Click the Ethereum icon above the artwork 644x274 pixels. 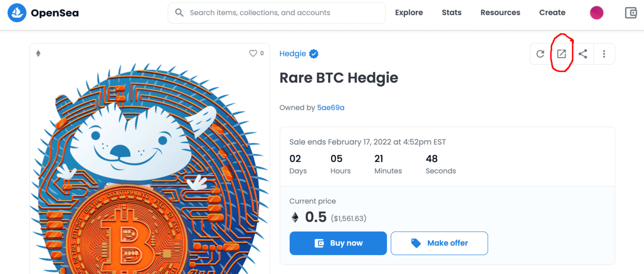point(38,53)
